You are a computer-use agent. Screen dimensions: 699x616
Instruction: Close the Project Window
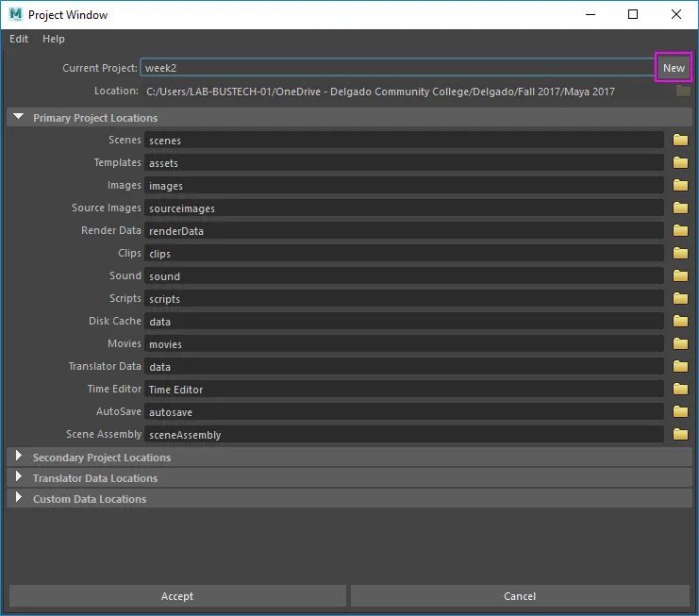(x=675, y=15)
